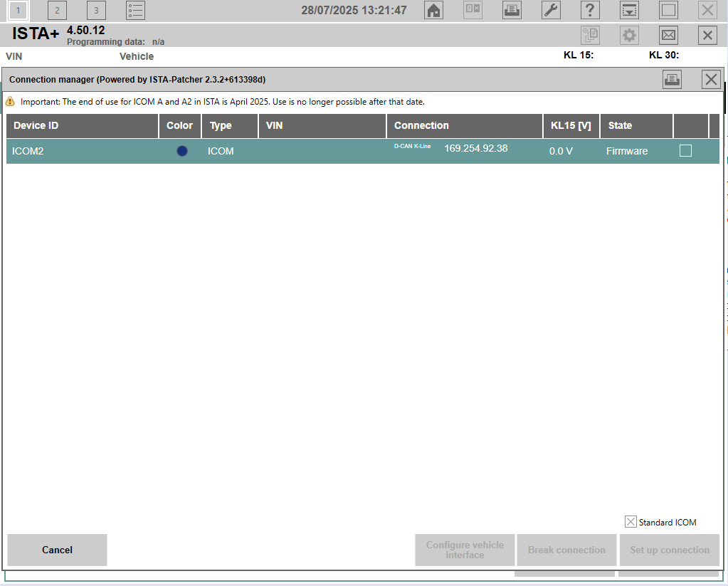Print the Connection manager dialog
Screen dimensions: 728x586
click(x=672, y=79)
